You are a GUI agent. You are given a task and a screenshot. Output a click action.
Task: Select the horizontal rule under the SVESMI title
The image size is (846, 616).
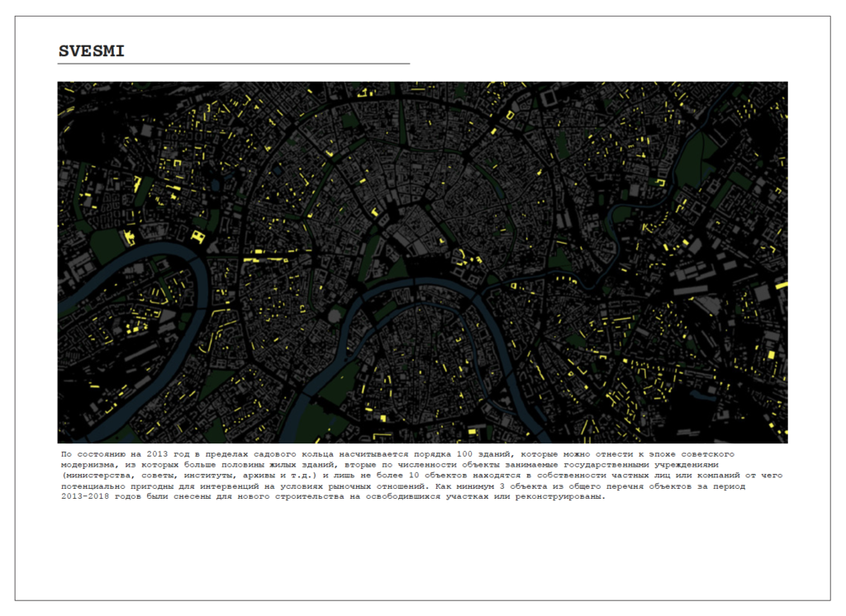[234, 64]
